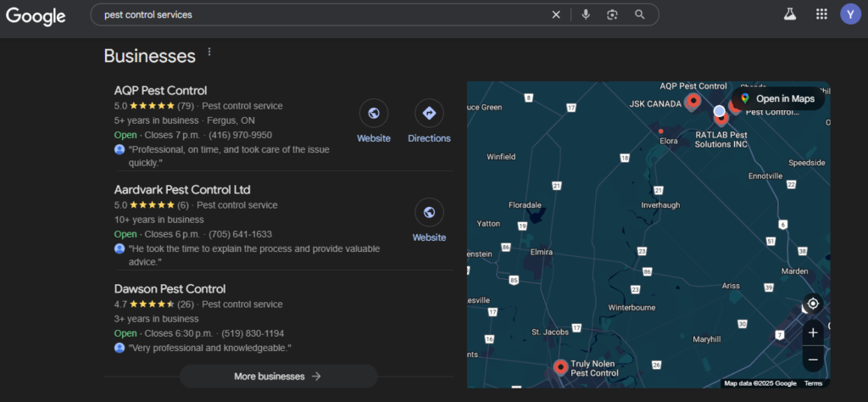
Task: Click Aardvark phone number (705) 641-1633
Action: point(240,234)
